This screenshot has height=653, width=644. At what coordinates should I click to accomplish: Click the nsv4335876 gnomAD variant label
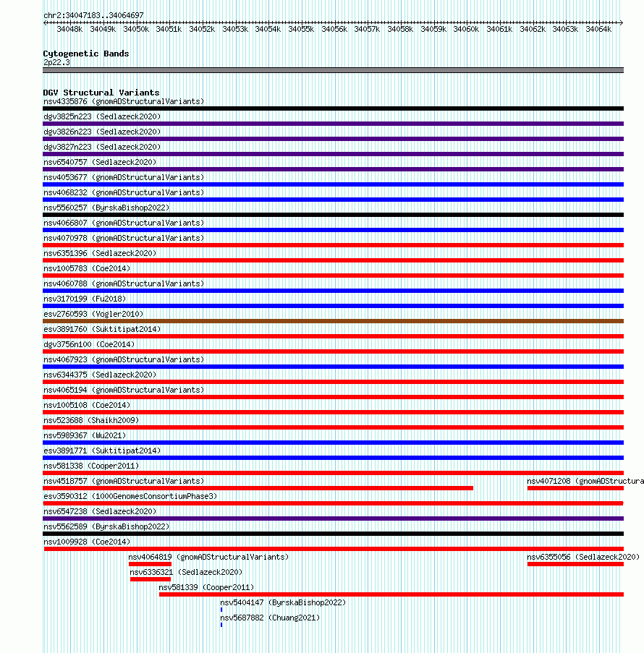click(124, 102)
